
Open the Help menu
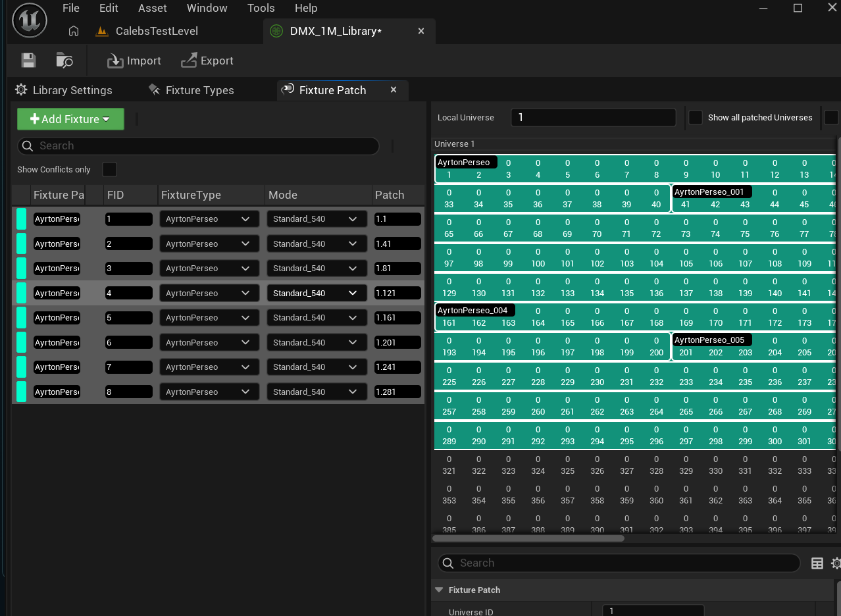tap(306, 8)
